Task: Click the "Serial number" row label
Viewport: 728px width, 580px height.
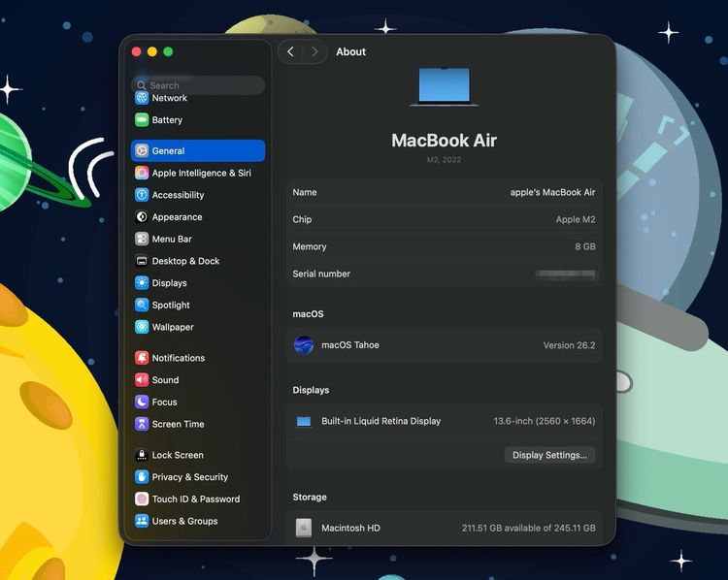Action: tap(321, 274)
